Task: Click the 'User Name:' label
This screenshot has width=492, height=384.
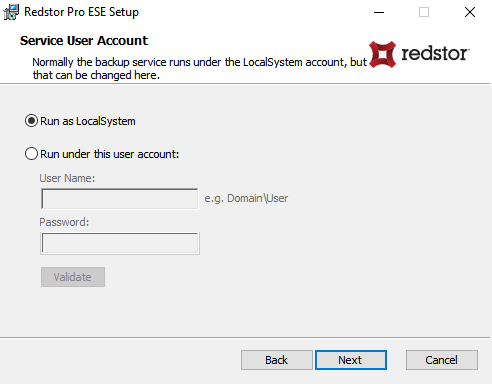Action: pos(67,178)
